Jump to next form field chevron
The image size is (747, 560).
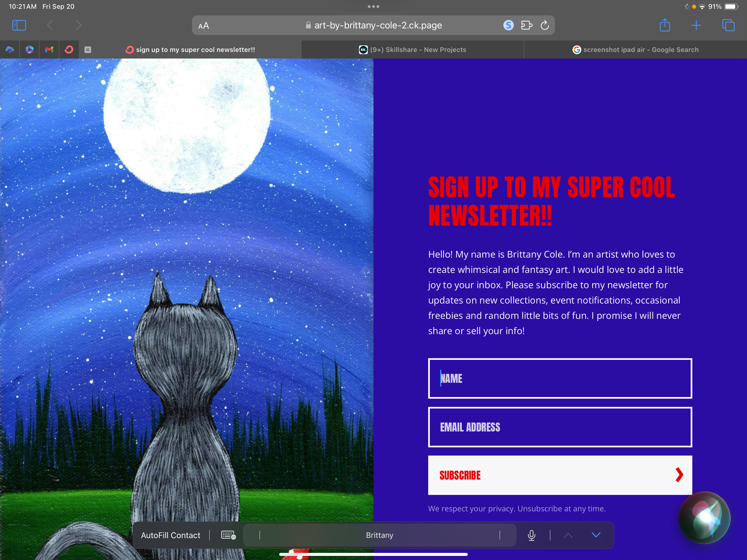click(596, 535)
